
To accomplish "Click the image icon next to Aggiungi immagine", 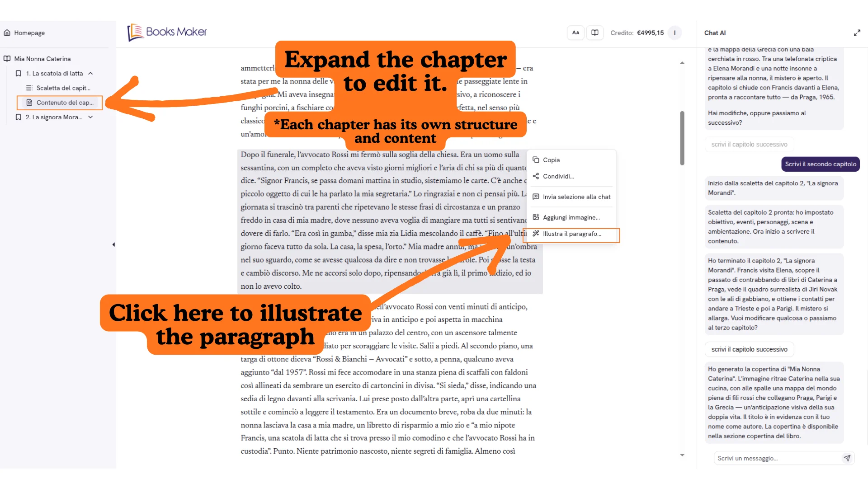I will tap(536, 217).
